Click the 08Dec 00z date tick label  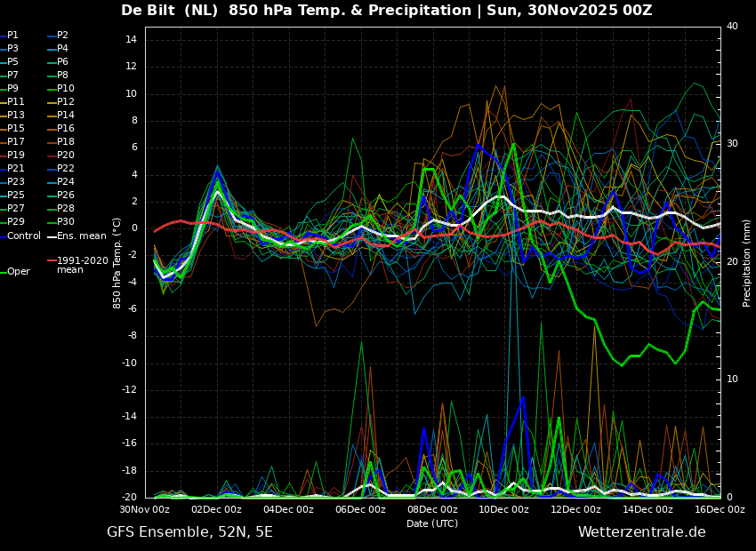pyautogui.click(x=432, y=510)
